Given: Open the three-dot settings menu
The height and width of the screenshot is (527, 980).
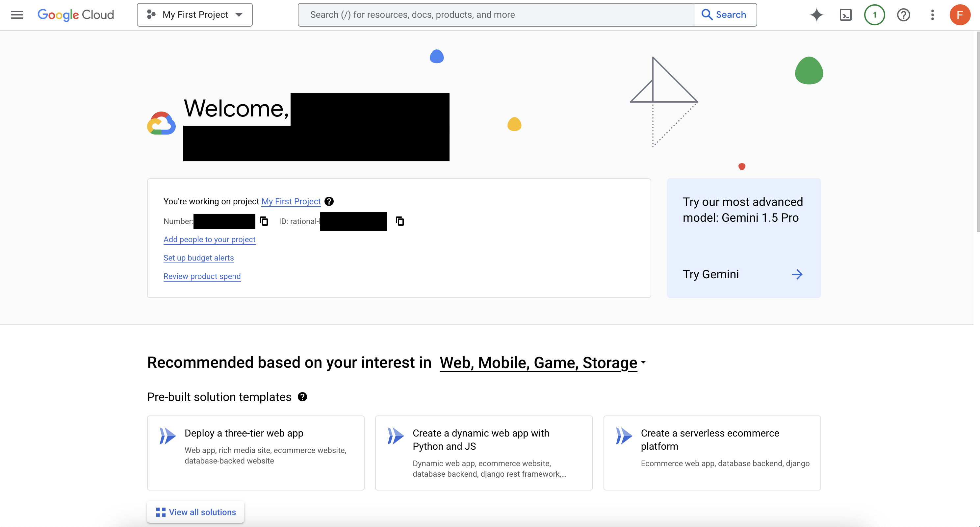Looking at the screenshot, I should (932, 15).
